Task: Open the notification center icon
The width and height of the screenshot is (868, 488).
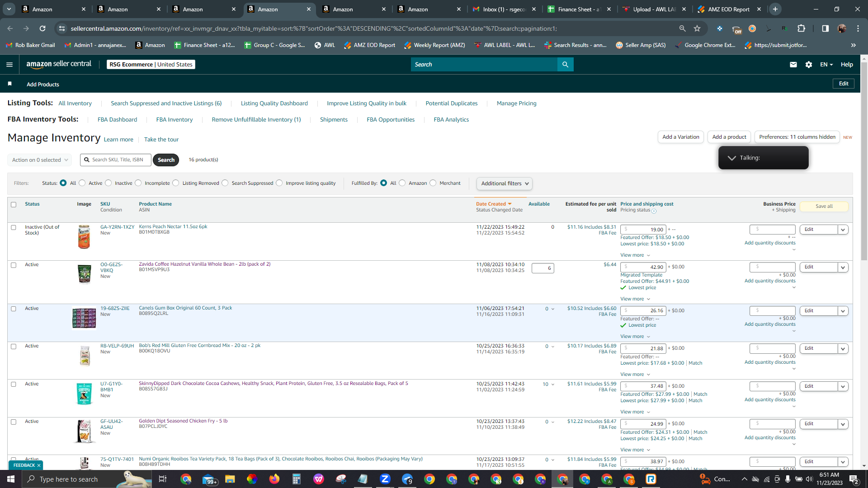Action: coord(854,479)
